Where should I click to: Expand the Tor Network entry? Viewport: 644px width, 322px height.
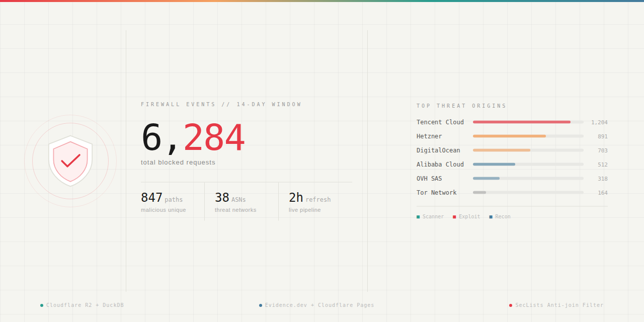coord(436,192)
